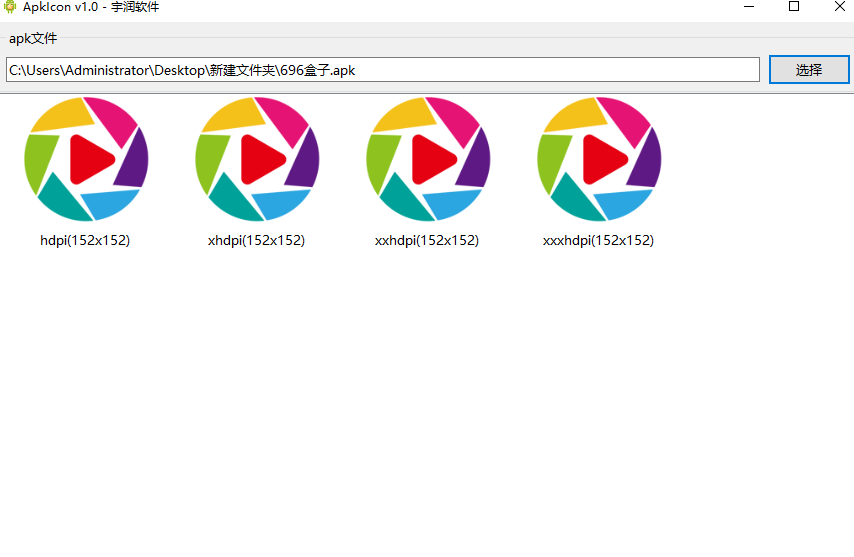Click the hdpi(152x152) label

coord(85,240)
